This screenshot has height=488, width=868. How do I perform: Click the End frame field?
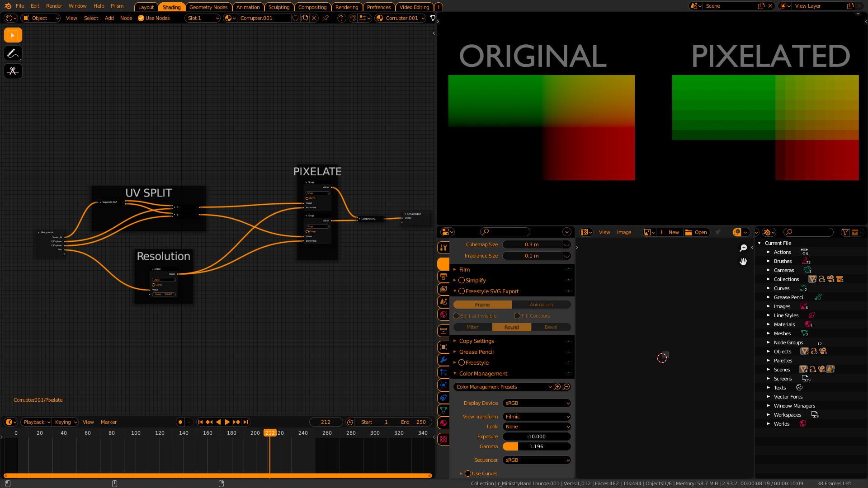point(413,422)
